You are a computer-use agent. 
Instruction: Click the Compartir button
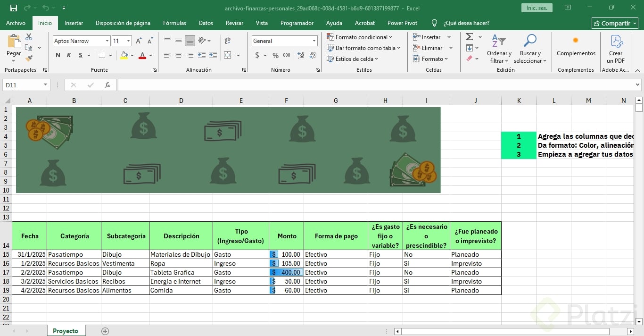(615, 23)
